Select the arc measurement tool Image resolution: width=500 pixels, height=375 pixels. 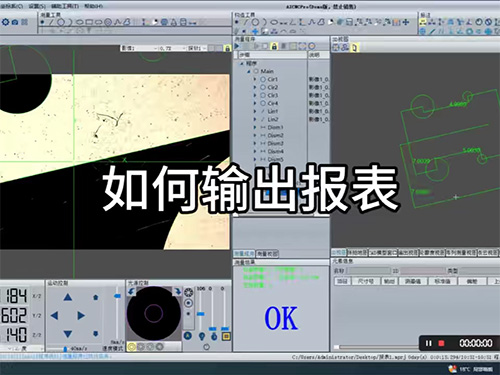70,22
